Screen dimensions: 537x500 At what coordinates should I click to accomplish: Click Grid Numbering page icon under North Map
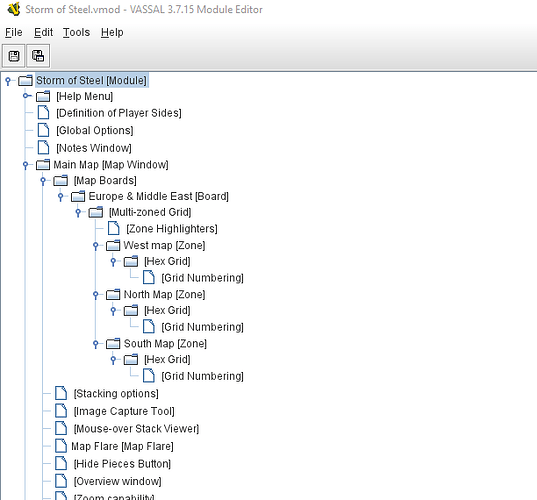(x=149, y=326)
